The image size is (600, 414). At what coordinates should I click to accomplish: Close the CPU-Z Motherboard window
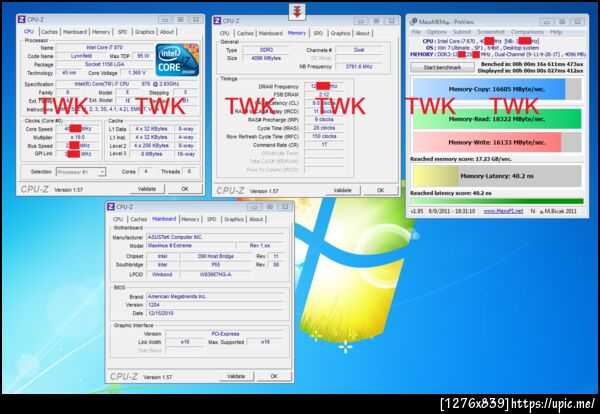pos(285,207)
